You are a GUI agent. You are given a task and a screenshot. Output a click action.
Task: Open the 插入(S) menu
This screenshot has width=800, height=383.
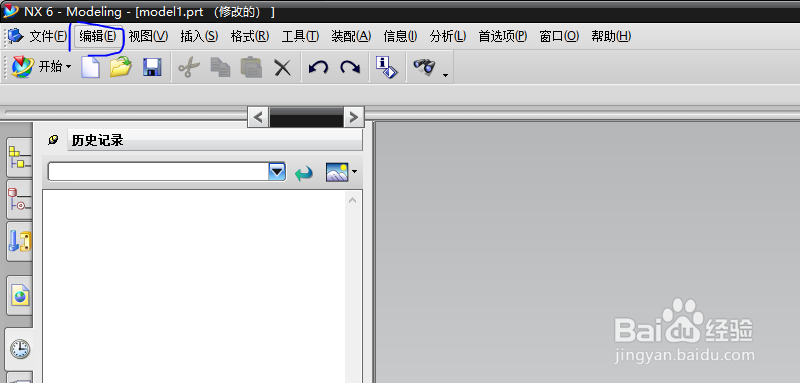coord(199,36)
